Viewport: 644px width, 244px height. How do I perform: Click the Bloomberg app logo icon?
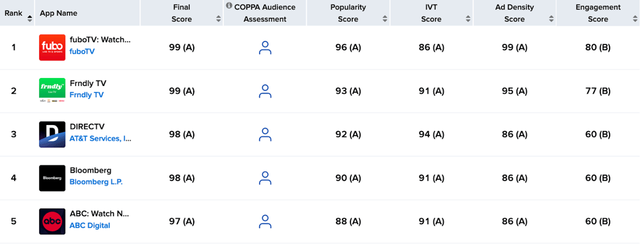point(52,179)
